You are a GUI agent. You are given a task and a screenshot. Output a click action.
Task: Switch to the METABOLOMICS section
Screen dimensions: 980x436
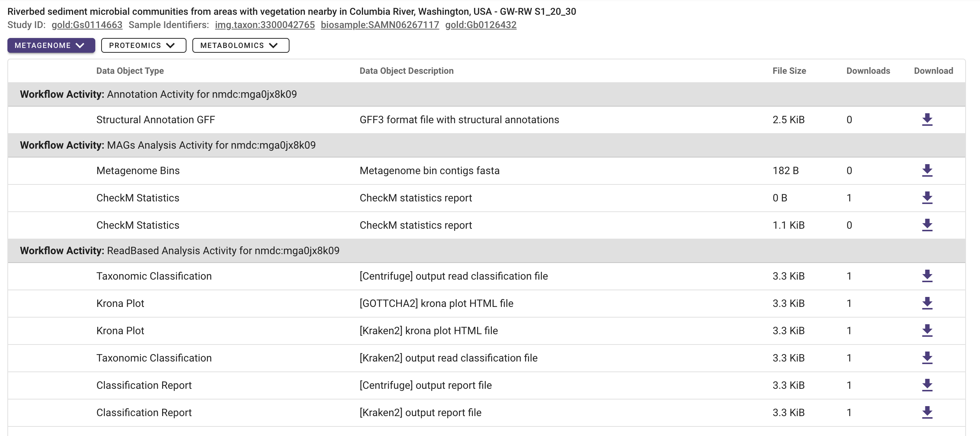point(240,45)
